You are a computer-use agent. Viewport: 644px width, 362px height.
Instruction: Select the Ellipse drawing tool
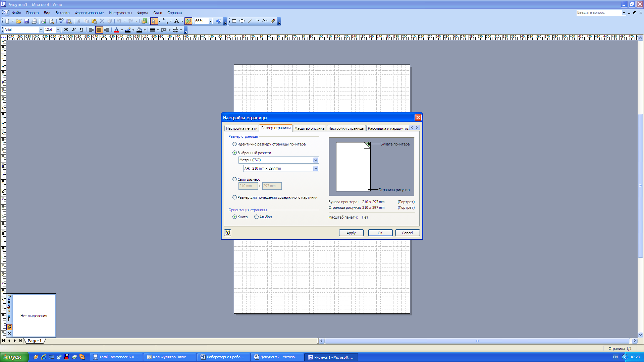pyautogui.click(x=242, y=21)
